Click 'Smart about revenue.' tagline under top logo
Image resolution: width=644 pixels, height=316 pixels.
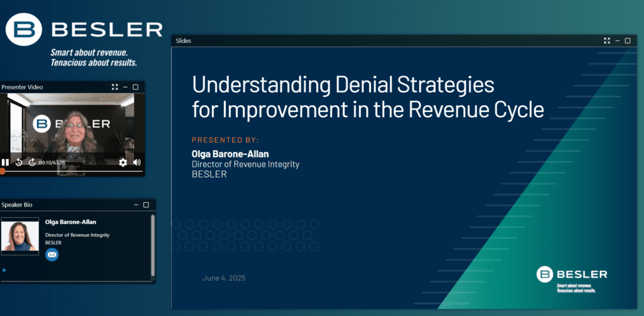coord(89,53)
